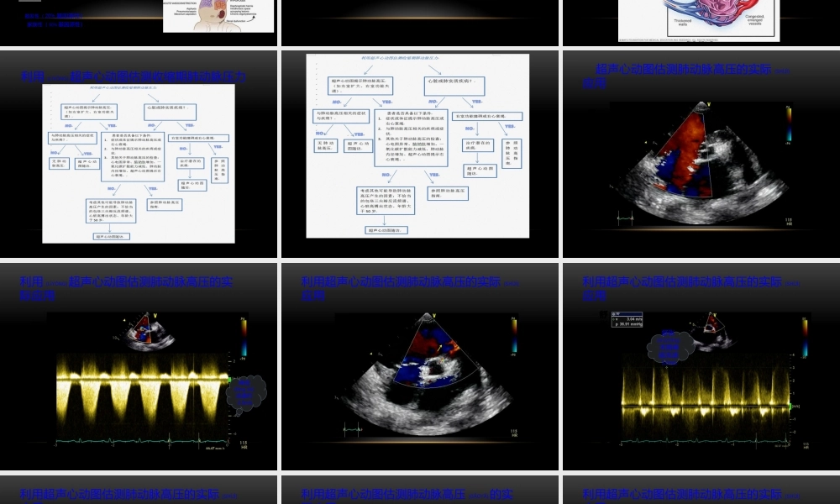Click the color scale bar beside the second-row echo image

(789, 123)
